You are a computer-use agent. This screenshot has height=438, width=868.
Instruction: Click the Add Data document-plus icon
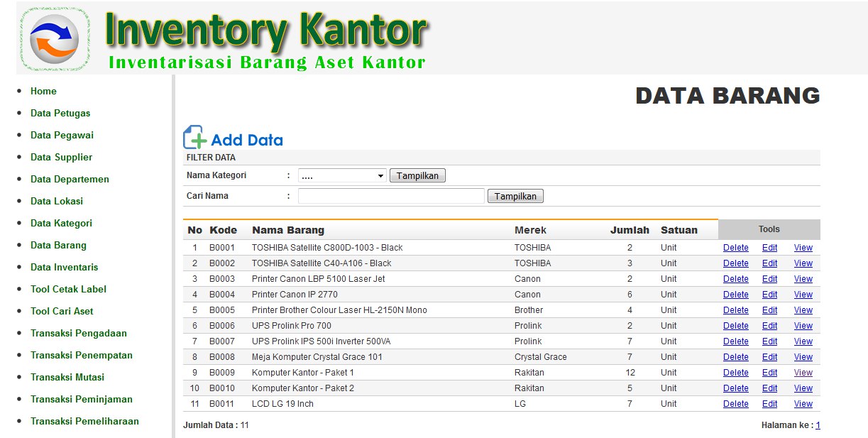pos(195,137)
